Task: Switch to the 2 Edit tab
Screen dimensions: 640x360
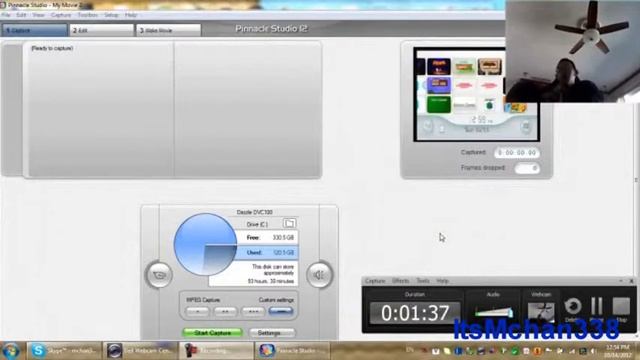Action: pos(101,30)
